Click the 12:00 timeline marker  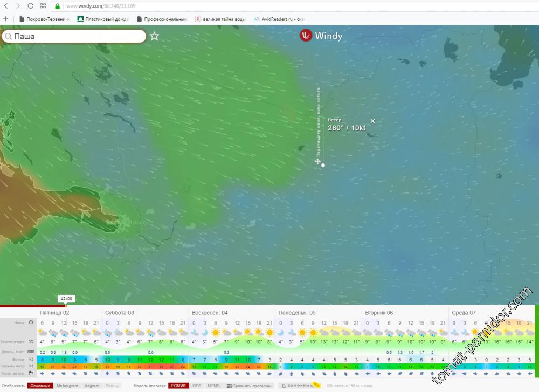[66, 298]
